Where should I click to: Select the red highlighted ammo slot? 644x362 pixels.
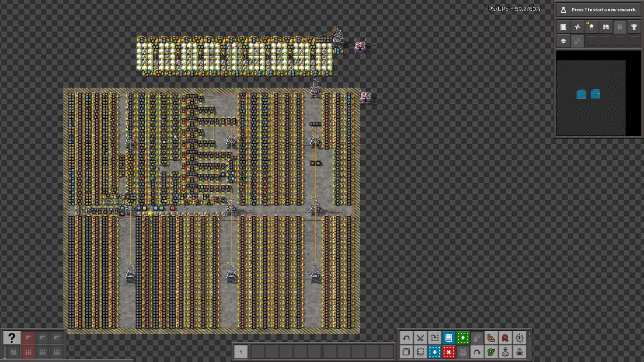(28, 352)
